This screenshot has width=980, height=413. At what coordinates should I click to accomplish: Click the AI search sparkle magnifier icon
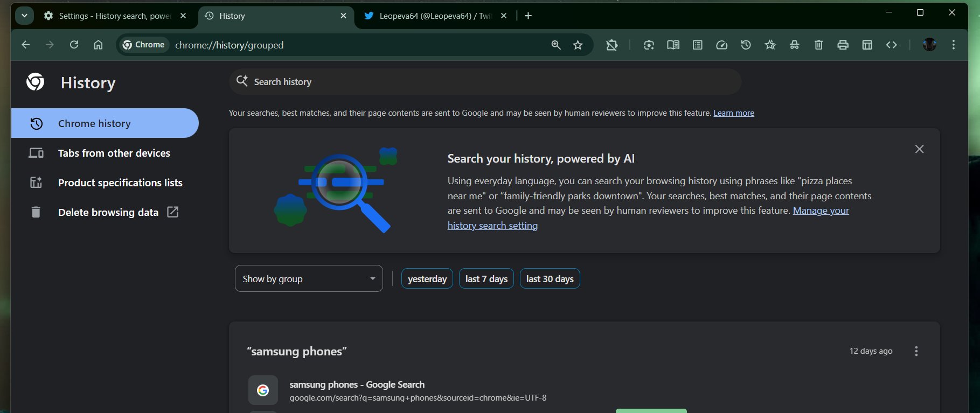pos(242,81)
